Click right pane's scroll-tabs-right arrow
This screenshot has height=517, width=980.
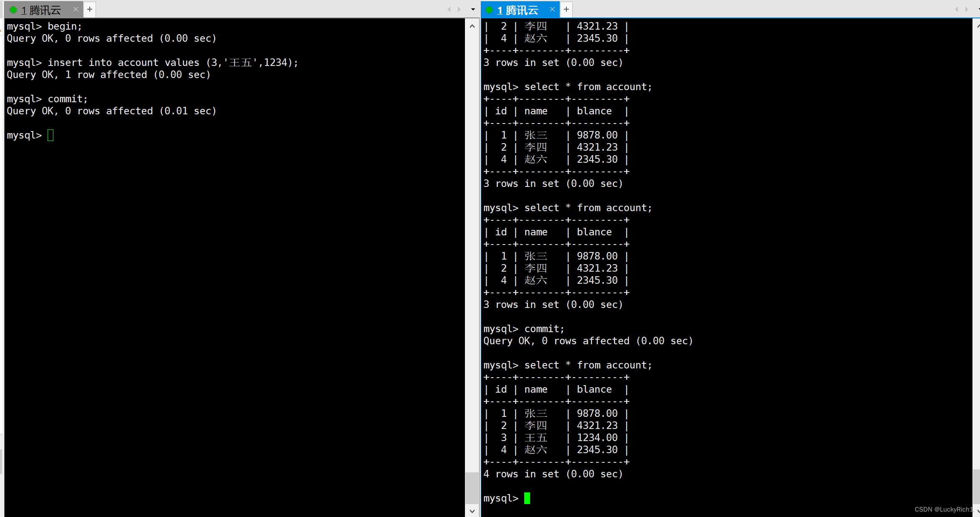pyautogui.click(x=967, y=9)
